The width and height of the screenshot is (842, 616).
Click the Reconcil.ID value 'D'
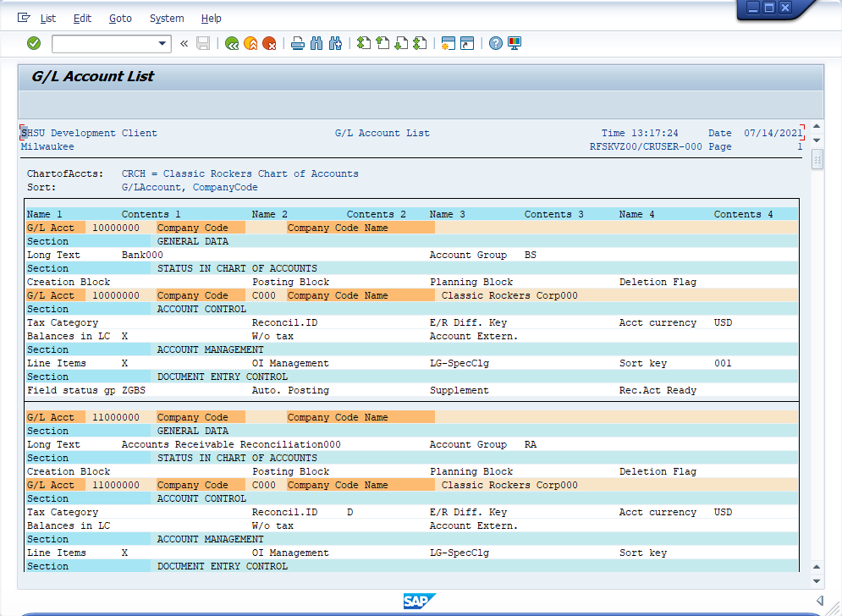[x=350, y=513]
